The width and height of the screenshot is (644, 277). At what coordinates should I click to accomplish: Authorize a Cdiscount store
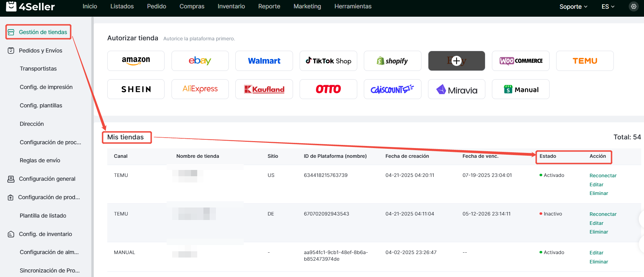pos(393,89)
